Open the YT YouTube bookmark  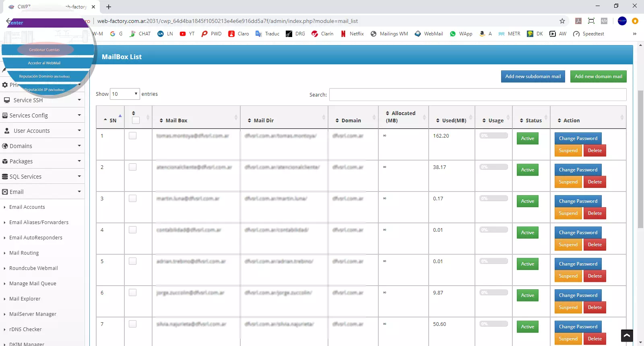coord(187,34)
